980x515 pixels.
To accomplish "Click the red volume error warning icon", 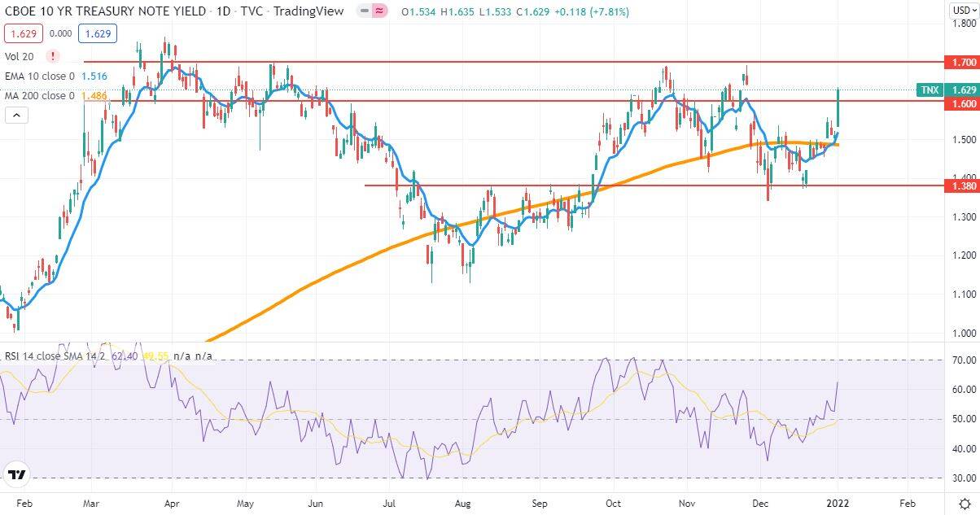I will point(53,56).
